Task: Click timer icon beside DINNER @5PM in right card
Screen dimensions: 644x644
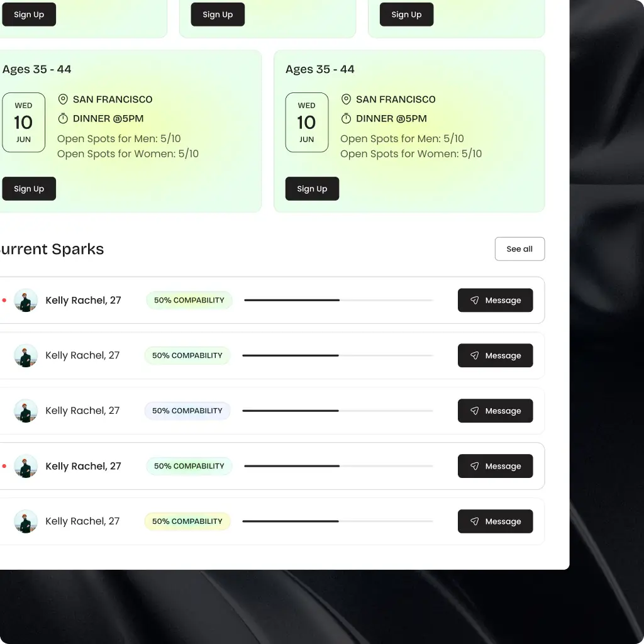Action: click(x=347, y=119)
